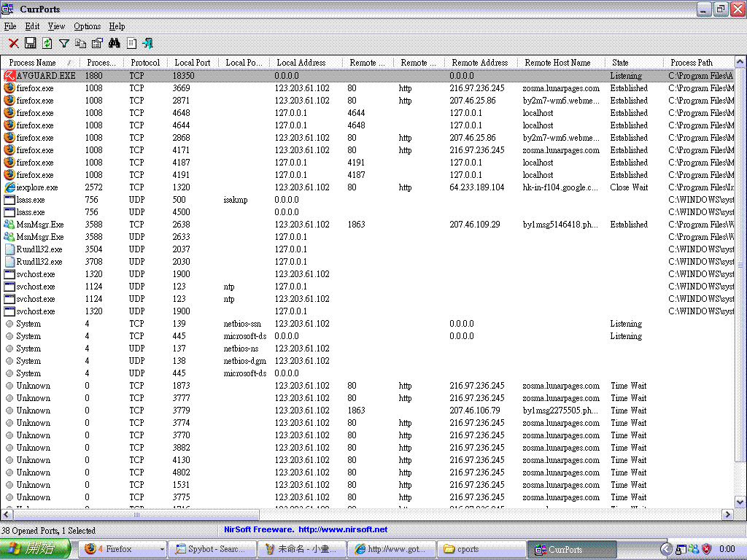Click the MsnMsgr.Exe icon on port 2638 row
This screenshot has height=560, width=747.
tap(9, 225)
